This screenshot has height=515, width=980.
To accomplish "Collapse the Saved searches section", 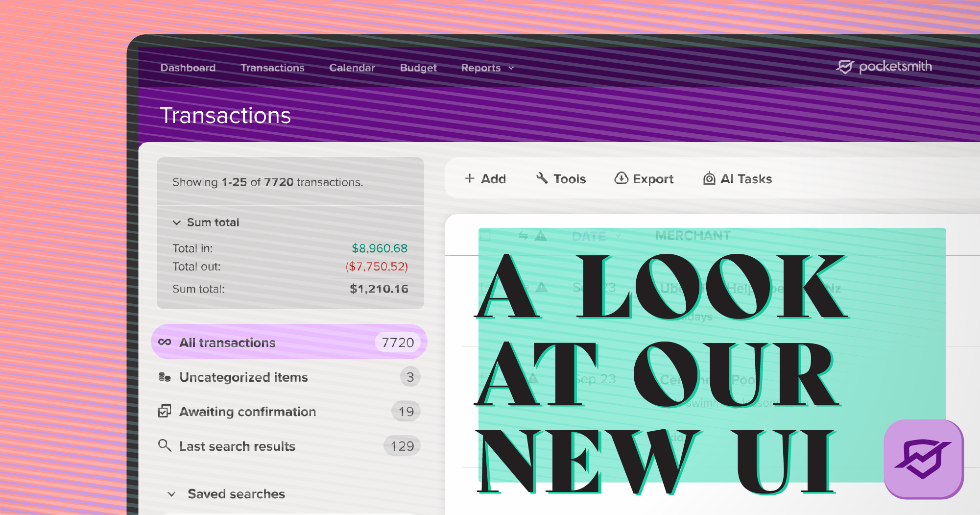I will point(171,494).
